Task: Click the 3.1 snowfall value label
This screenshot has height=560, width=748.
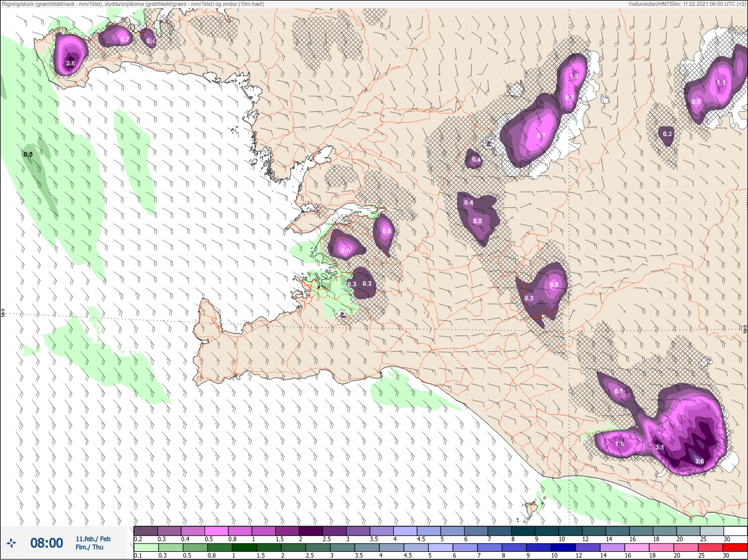Action: point(660,447)
